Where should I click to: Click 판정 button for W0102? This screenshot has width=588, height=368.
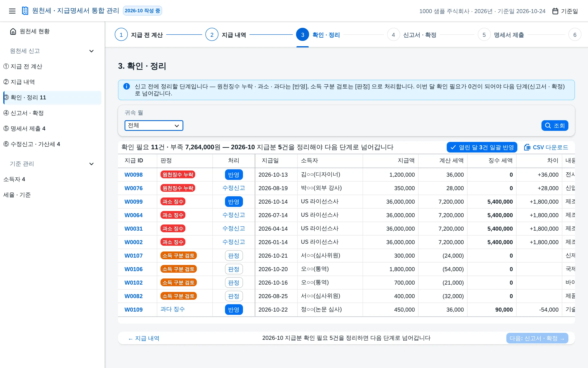coord(234,283)
